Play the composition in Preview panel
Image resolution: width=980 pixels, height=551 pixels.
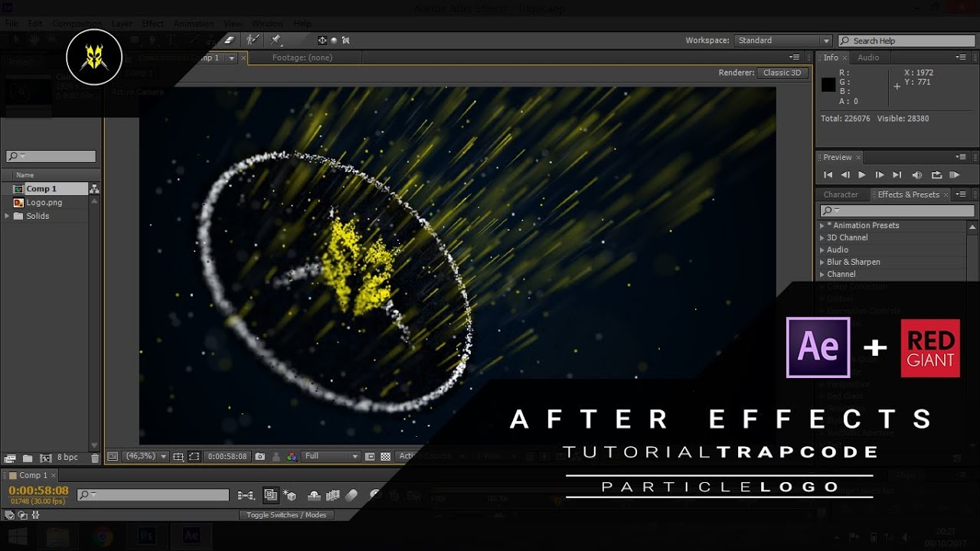pyautogui.click(x=862, y=175)
